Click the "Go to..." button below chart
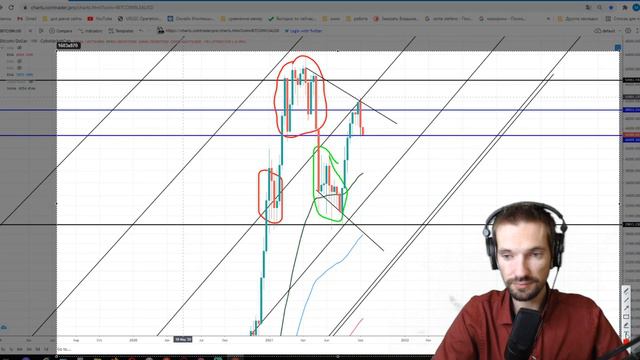The width and height of the screenshot is (640, 360). tap(64, 349)
